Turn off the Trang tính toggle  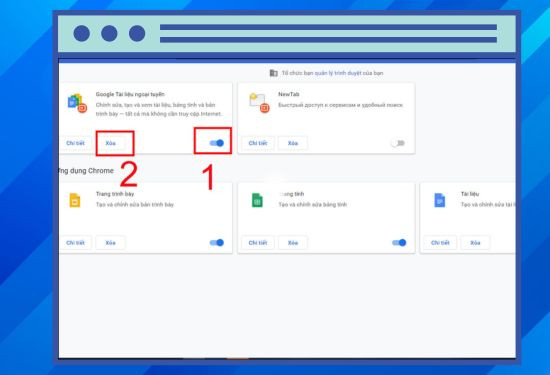(x=399, y=243)
